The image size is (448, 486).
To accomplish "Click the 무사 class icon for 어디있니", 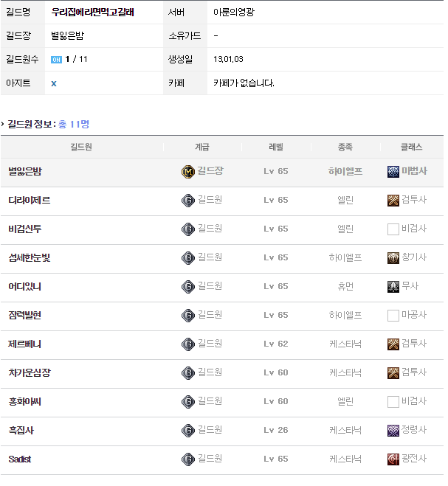I will 393,286.
